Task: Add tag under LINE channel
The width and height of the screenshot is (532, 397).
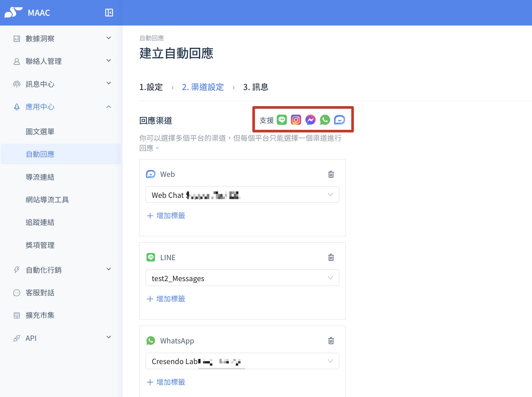Action: 166,299
